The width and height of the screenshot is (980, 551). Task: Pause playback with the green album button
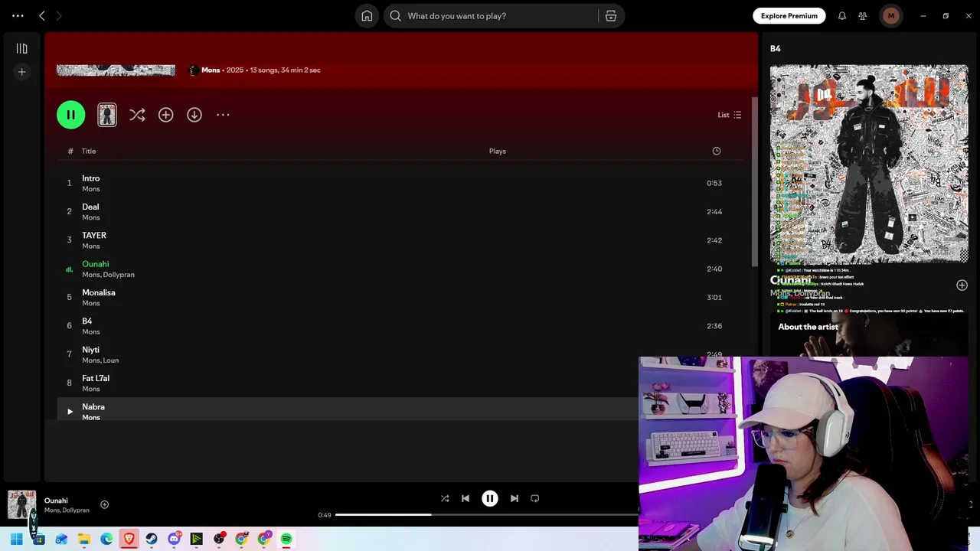click(x=70, y=115)
